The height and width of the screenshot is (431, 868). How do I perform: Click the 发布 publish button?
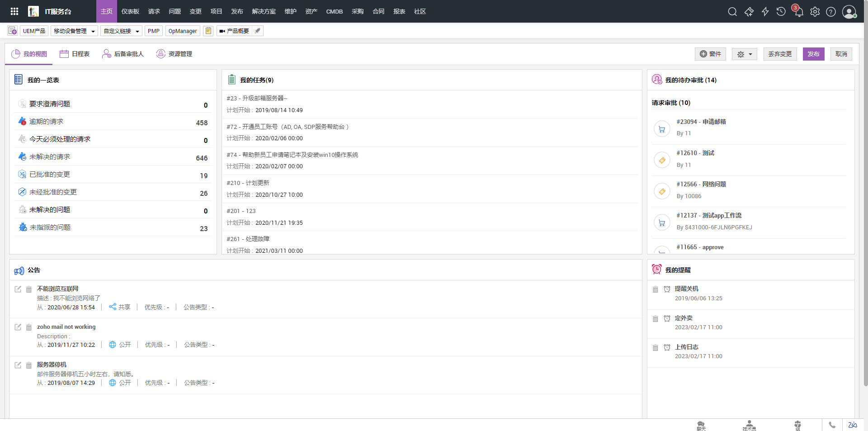click(x=813, y=54)
